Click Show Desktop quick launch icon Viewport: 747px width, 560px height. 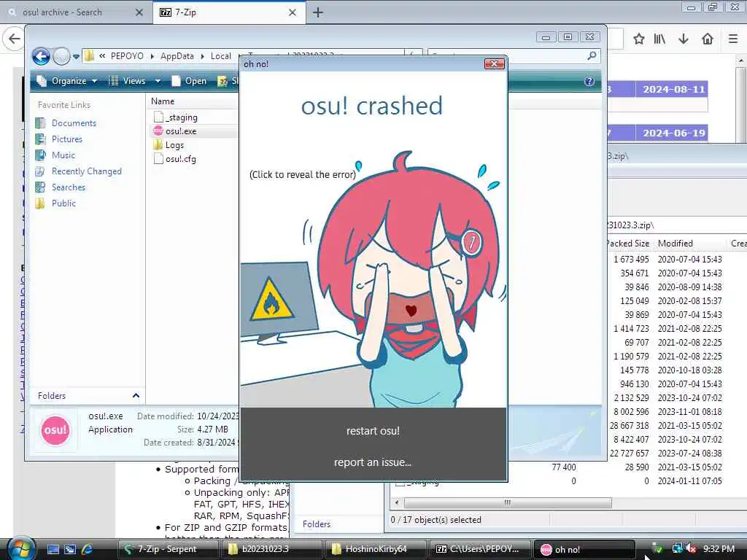coord(53,549)
